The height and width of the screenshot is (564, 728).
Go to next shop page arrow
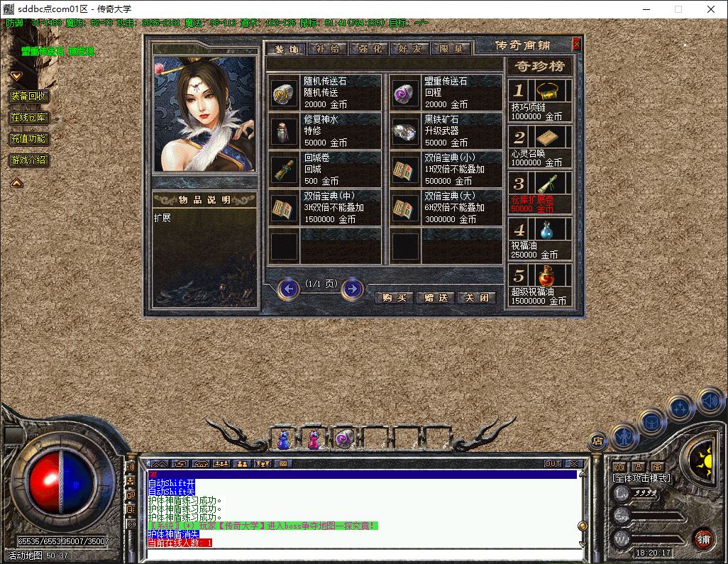click(x=353, y=289)
